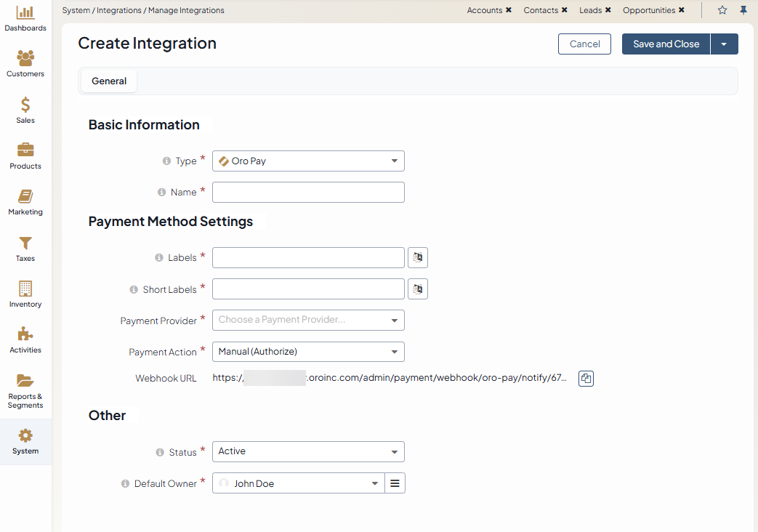The height and width of the screenshot is (532, 758).
Task: Expand the Payment Action dropdown
Action: [308, 352]
